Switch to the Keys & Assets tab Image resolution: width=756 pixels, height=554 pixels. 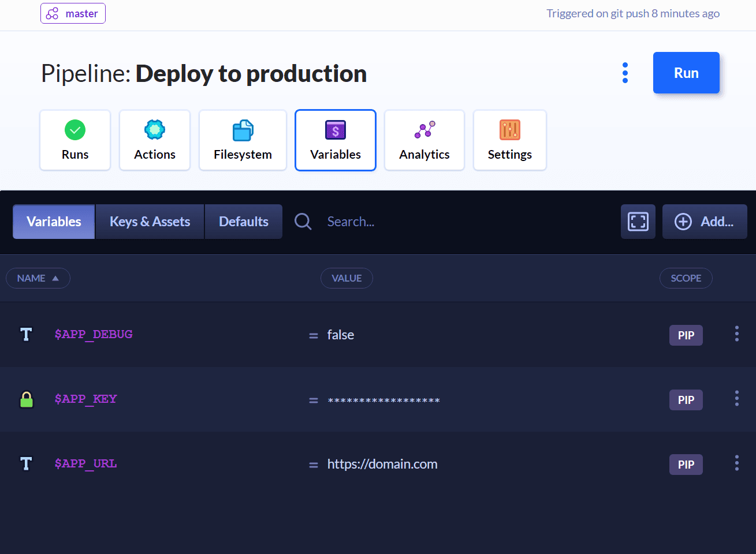(150, 222)
